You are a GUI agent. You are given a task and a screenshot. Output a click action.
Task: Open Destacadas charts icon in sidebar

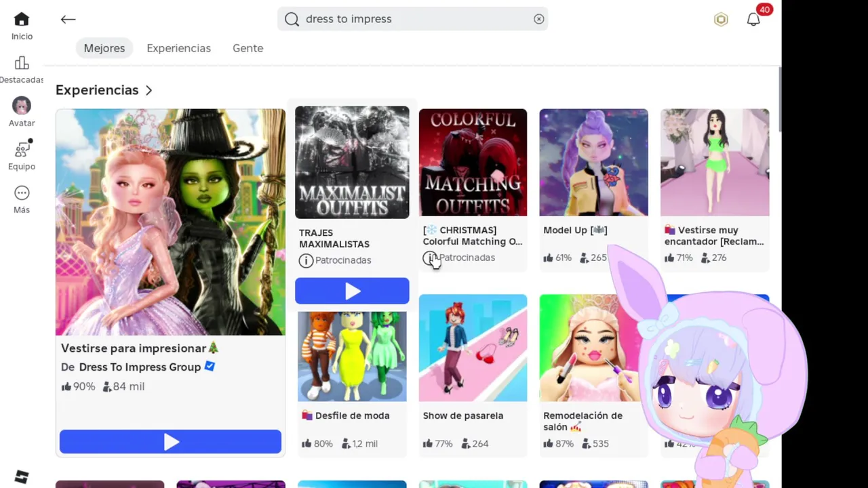click(x=22, y=63)
